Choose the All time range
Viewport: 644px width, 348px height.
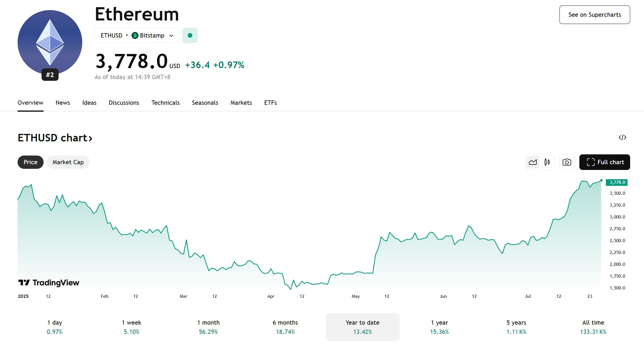(593, 327)
